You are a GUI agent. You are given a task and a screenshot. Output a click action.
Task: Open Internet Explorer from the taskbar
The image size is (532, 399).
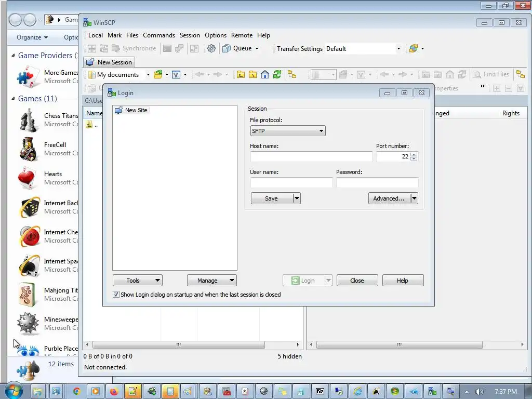[x=357, y=392]
